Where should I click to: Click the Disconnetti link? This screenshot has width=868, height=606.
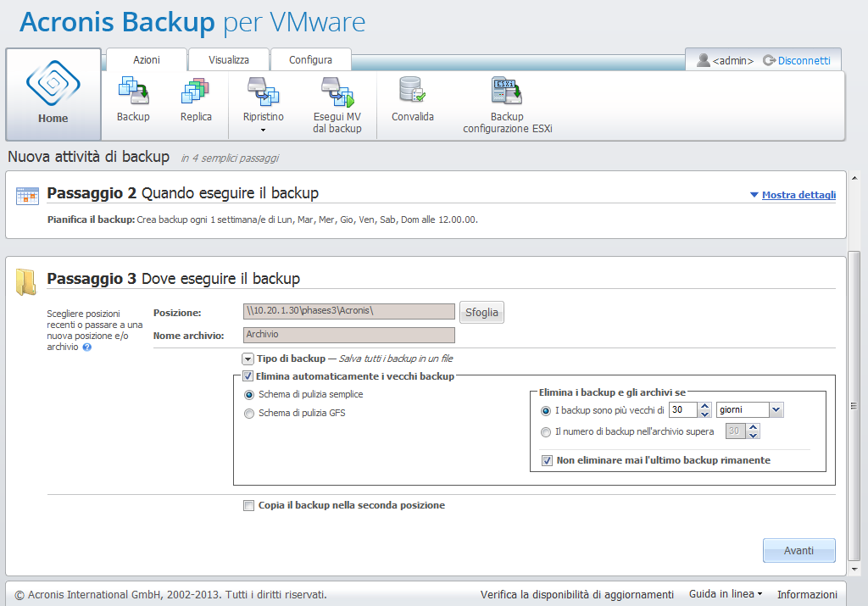(x=804, y=61)
